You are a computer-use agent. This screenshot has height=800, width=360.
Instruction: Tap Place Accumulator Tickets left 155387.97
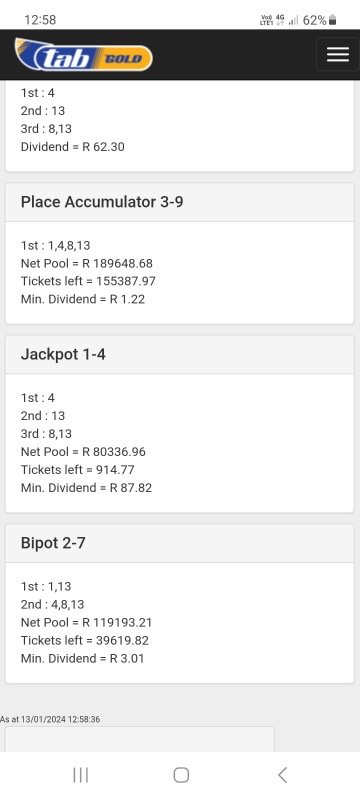[x=88, y=281]
